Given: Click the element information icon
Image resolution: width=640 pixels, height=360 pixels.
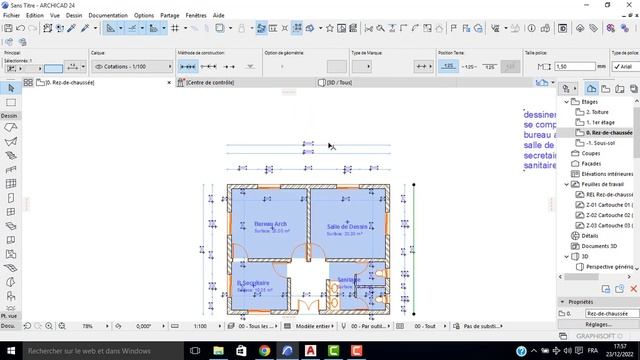Looking at the screenshot, I should 531,28.
